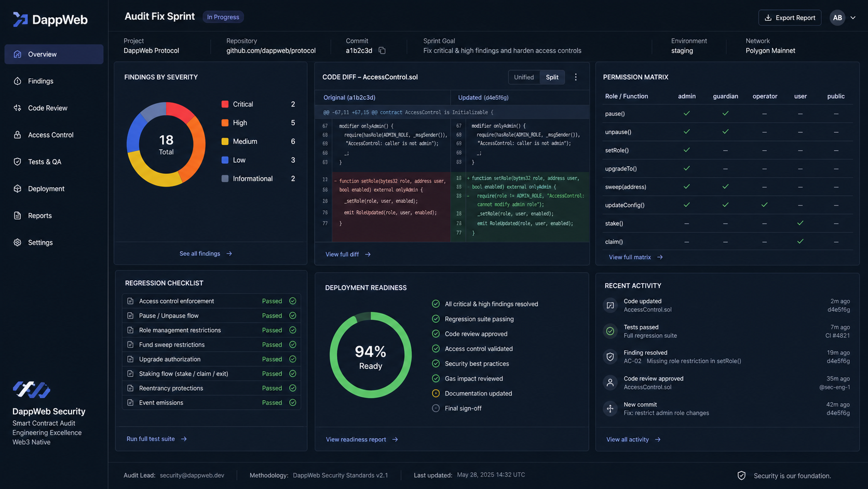Viewport: 868px width, 489px height.
Task: Click the In Progress status badge
Action: (x=223, y=17)
